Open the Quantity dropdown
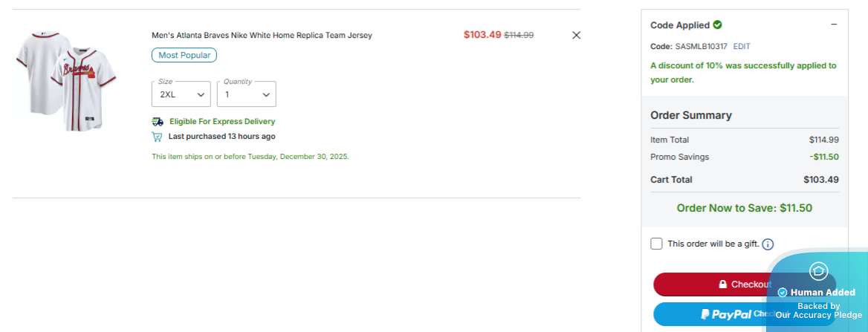This screenshot has width=868, height=332. [247, 94]
